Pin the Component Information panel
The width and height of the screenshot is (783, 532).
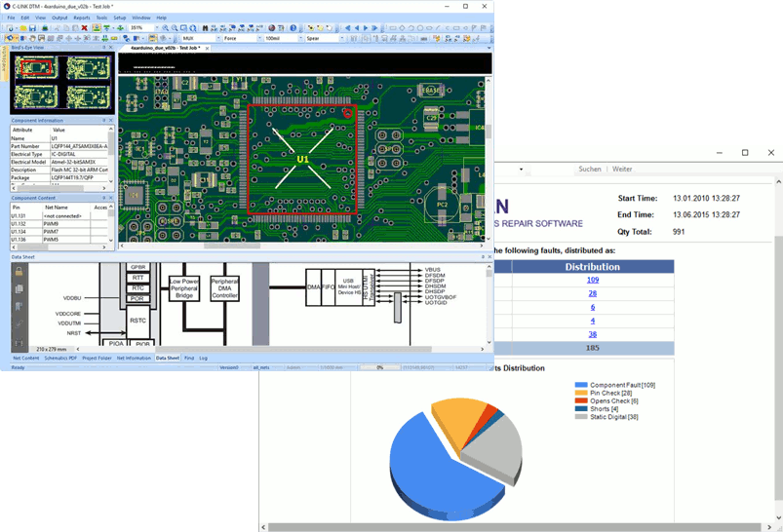[x=104, y=120]
